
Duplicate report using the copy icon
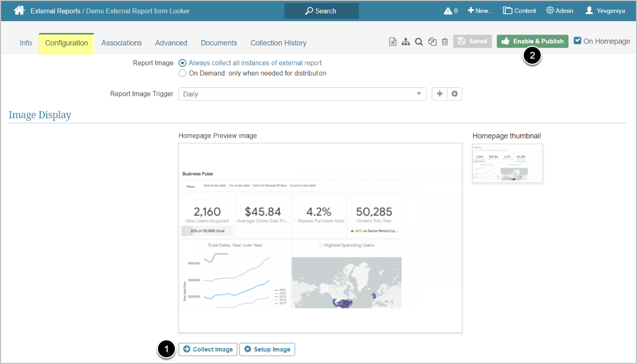432,42
